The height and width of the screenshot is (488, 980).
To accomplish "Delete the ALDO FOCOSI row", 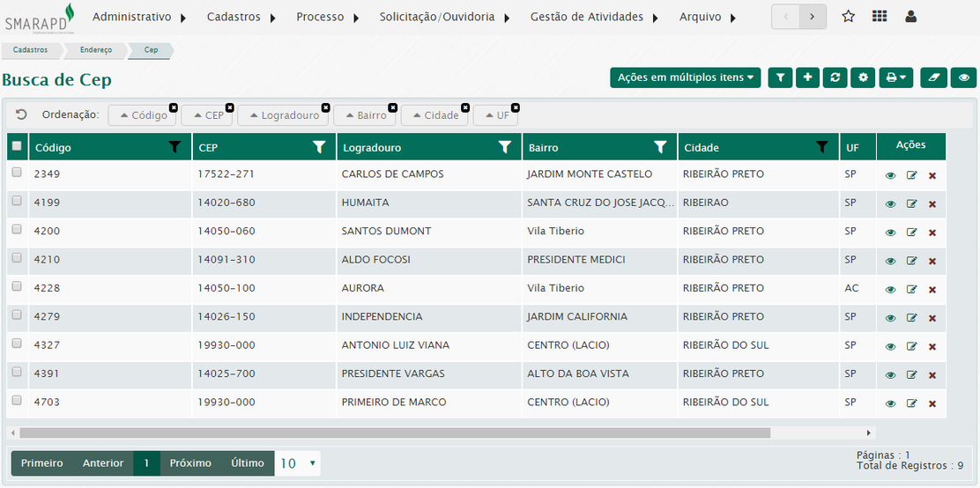I will [932, 261].
